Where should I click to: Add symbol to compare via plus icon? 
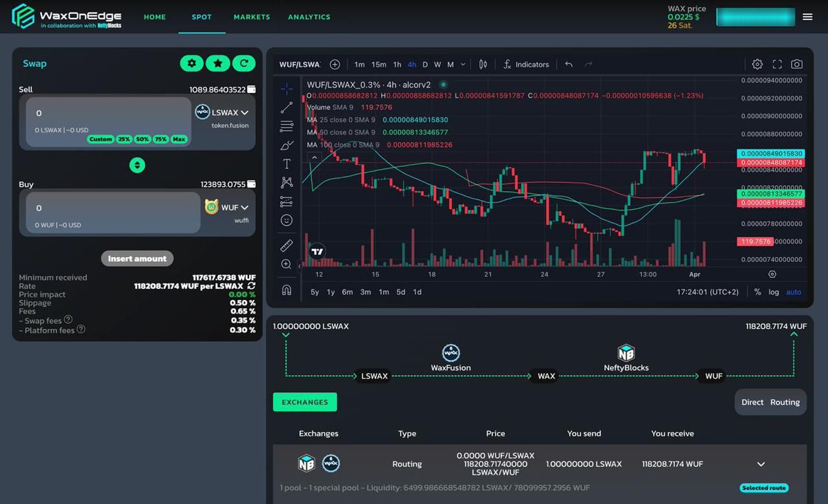335,64
